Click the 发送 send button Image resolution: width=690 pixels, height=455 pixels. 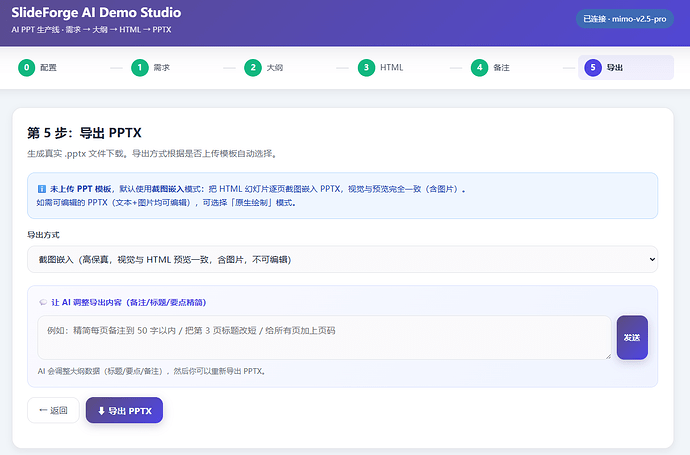(x=632, y=338)
